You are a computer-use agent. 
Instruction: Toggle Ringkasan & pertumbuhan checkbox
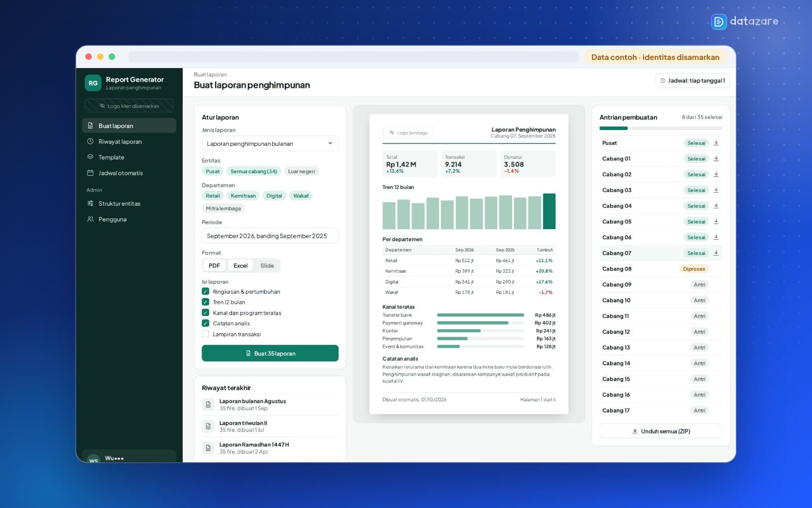pos(206,292)
